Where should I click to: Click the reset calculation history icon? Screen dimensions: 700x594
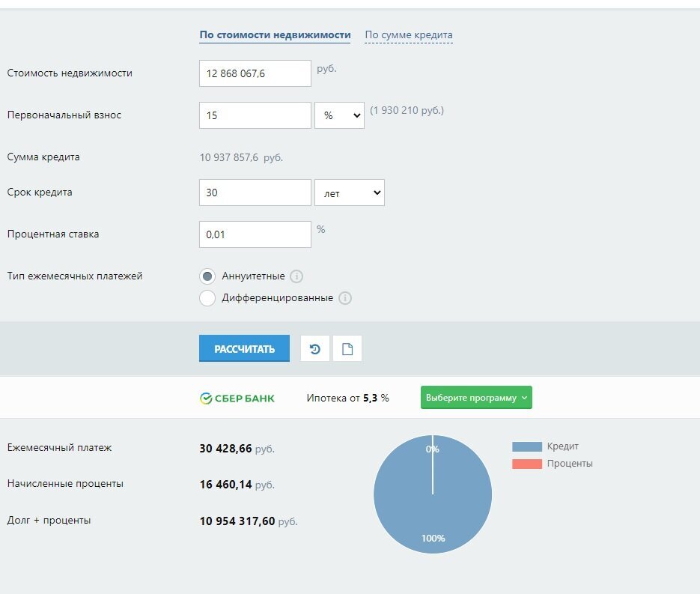pyautogui.click(x=315, y=348)
